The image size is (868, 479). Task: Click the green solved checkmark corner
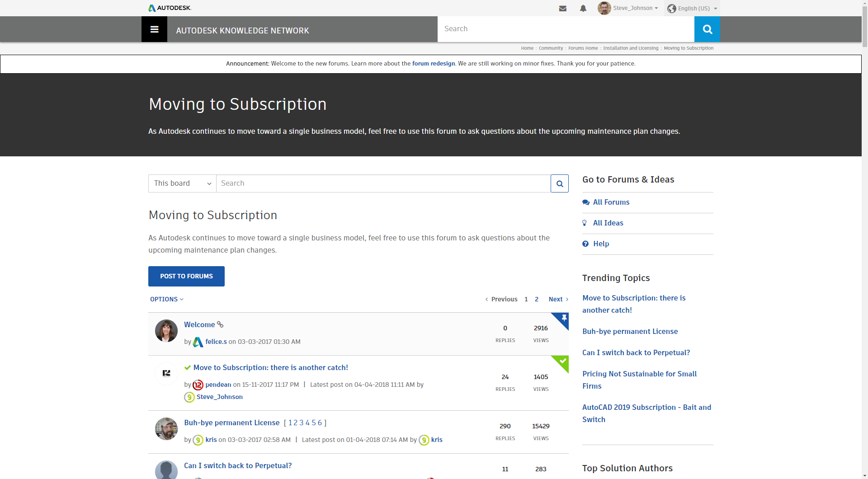pyautogui.click(x=563, y=361)
